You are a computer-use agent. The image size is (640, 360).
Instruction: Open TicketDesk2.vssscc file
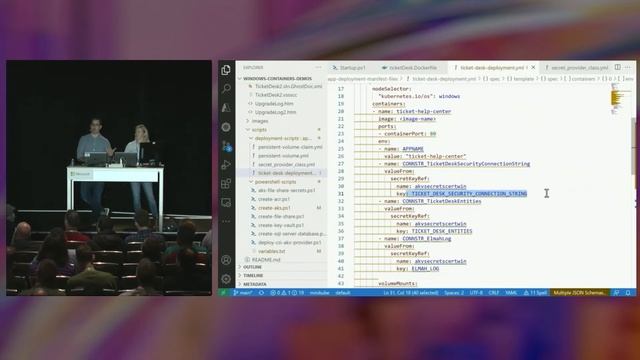coord(276,95)
